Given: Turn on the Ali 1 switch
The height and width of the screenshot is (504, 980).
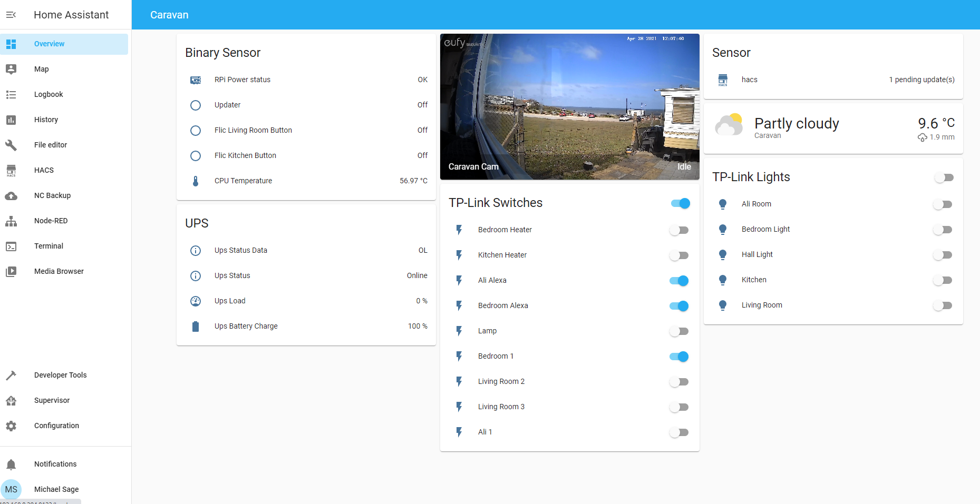Looking at the screenshot, I should (x=679, y=432).
